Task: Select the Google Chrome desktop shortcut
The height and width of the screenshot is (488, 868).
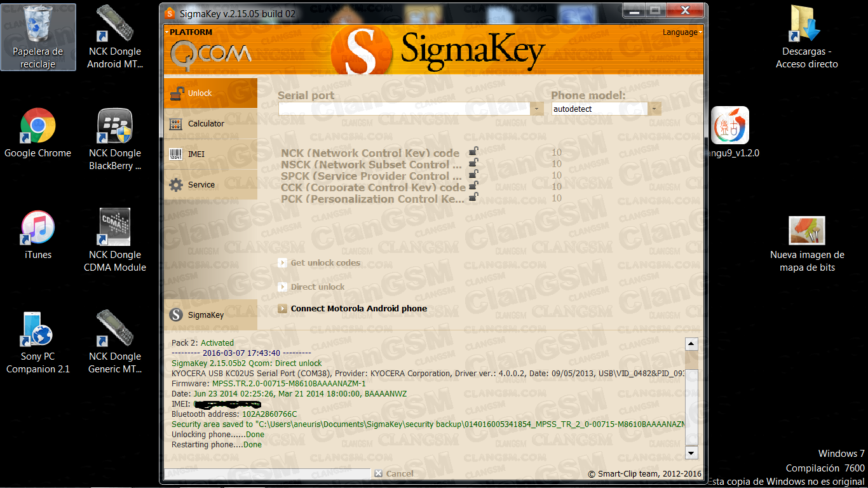Action: pyautogui.click(x=38, y=133)
